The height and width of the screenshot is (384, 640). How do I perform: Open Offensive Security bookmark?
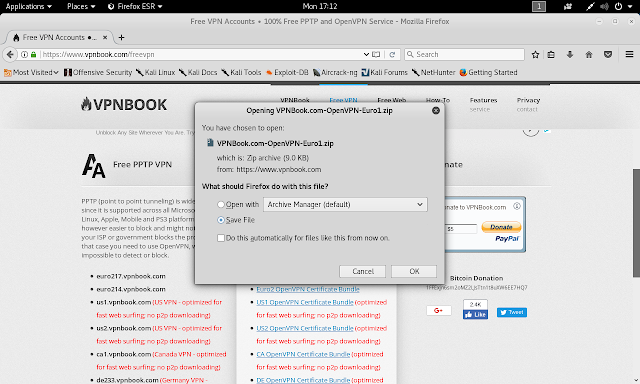[98, 72]
